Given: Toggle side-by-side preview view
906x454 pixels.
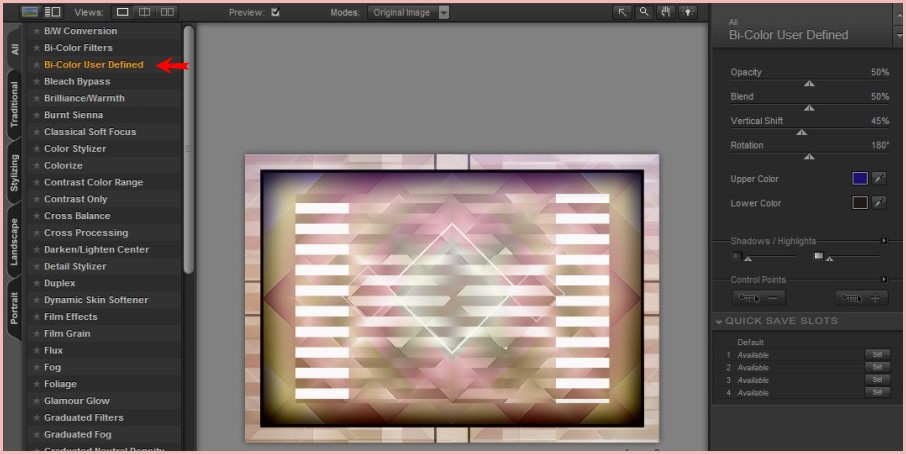Looking at the screenshot, I should click(x=167, y=13).
